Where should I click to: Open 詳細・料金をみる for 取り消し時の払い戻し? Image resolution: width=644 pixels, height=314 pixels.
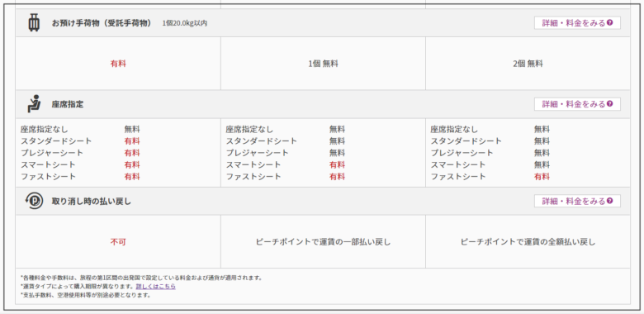pos(577,202)
